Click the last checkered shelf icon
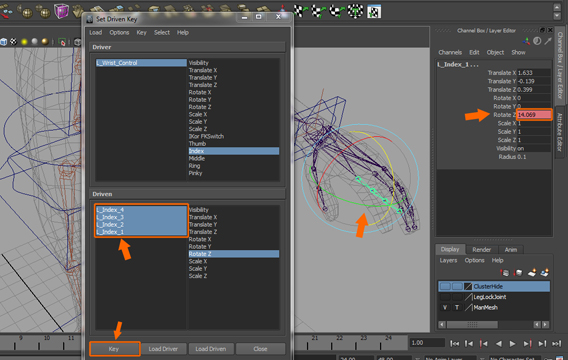 tap(374, 12)
